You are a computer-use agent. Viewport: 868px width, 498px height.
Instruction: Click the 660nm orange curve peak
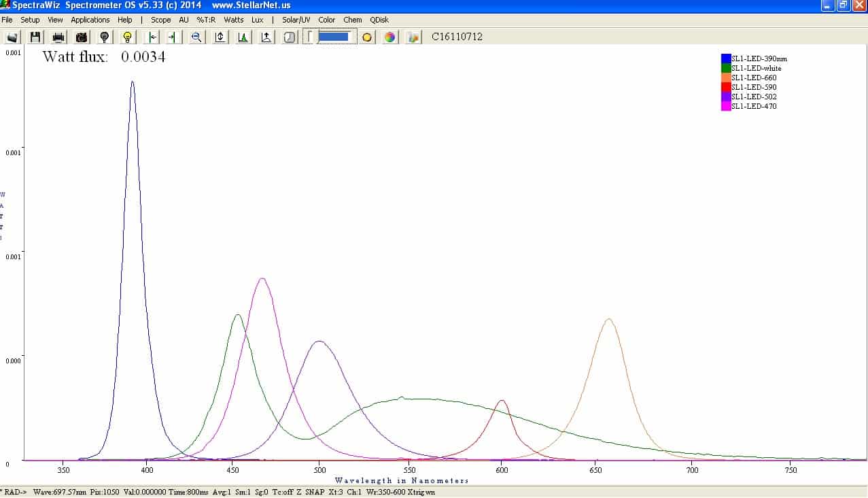(609, 319)
